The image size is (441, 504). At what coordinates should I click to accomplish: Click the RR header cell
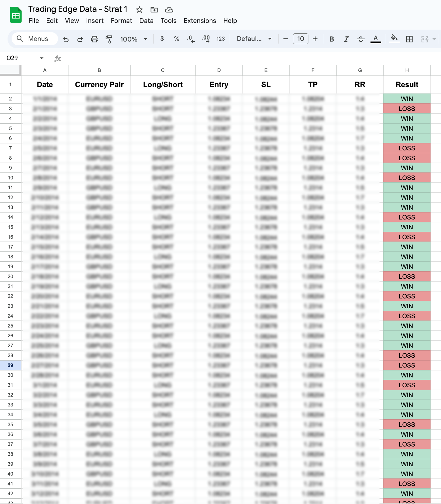pos(360,85)
